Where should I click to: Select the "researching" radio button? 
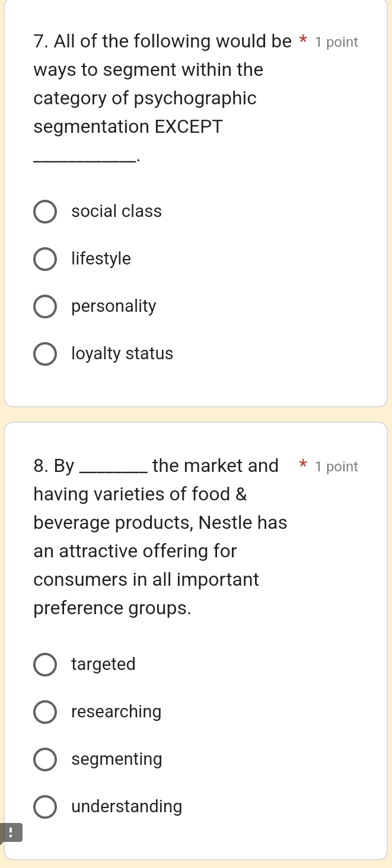pyautogui.click(x=45, y=711)
